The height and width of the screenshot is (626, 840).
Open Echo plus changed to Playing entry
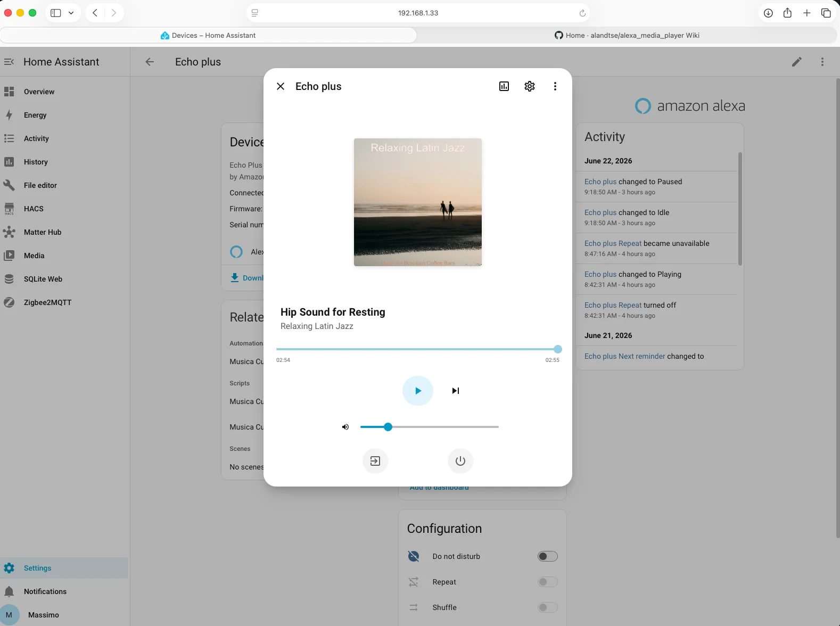tap(657, 279)
